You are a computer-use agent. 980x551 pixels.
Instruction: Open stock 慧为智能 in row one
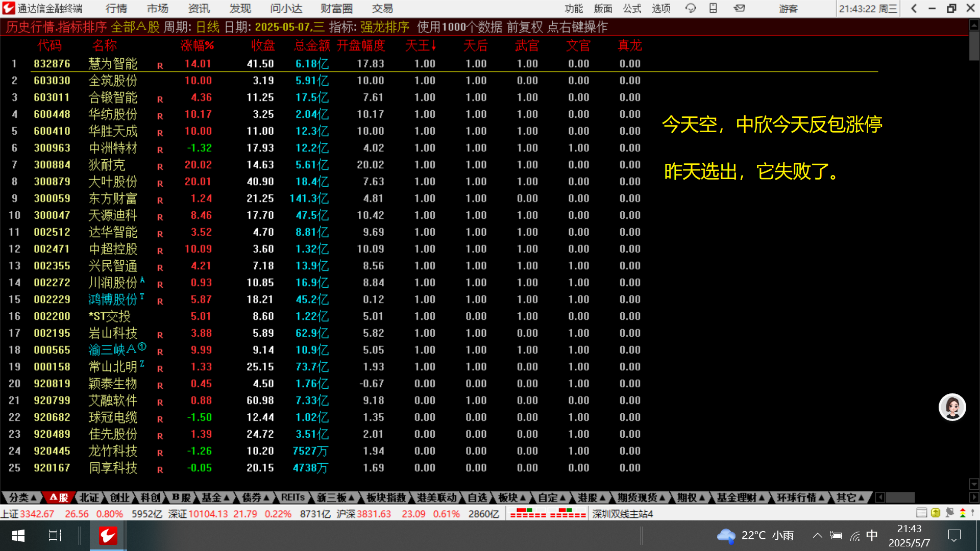tap(113, 64)
